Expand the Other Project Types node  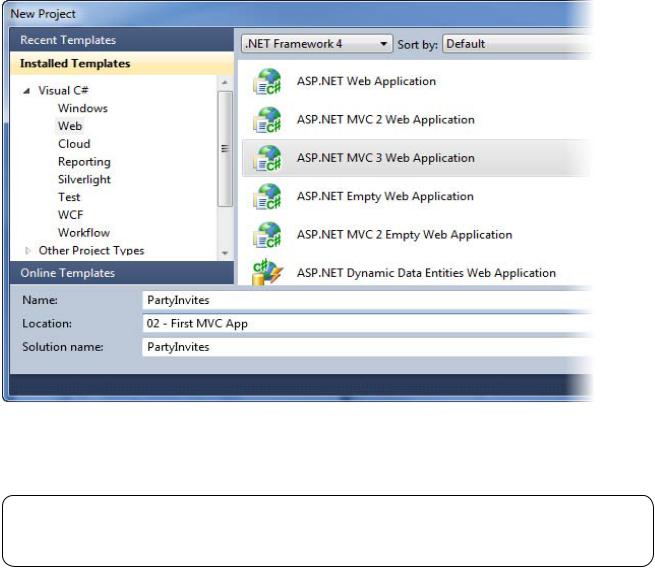coord(28,251)
